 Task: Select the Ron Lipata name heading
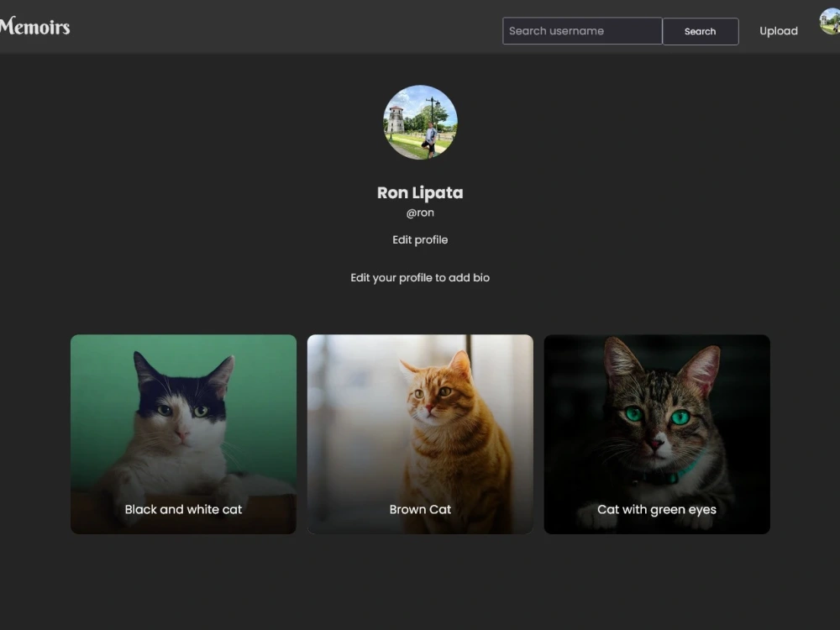pyautogui.click(x=420, y=193)
